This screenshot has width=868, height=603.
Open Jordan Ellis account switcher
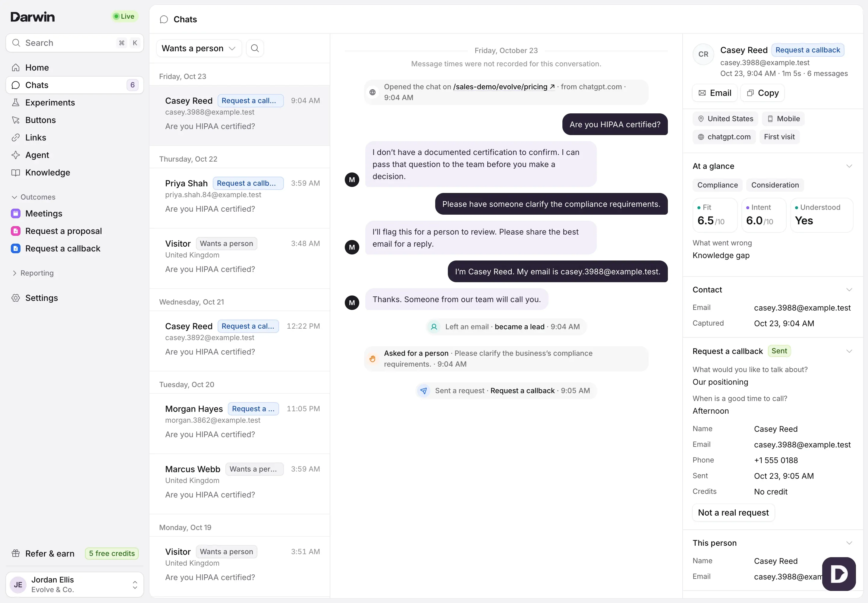click(x=75, y=585)
